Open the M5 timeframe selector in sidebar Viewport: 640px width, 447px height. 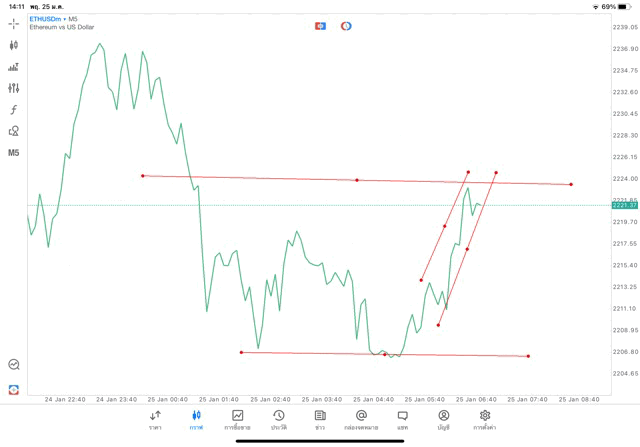14,153
